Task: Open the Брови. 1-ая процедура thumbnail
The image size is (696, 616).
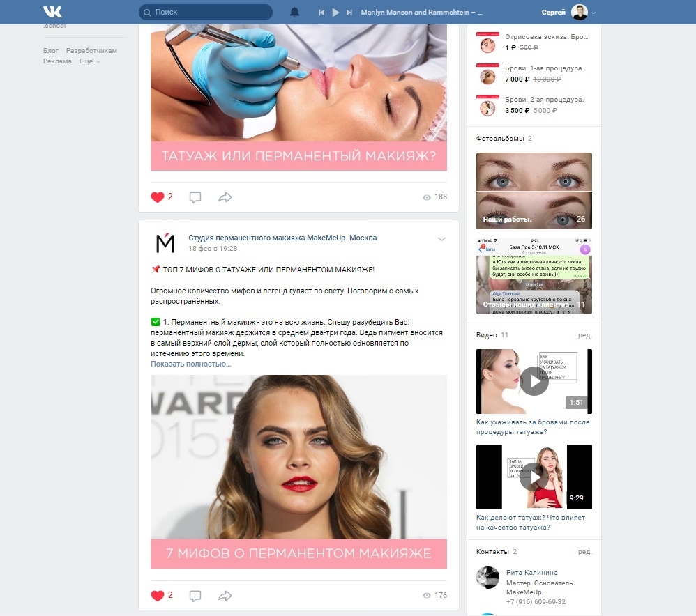Action: point(487,75)
